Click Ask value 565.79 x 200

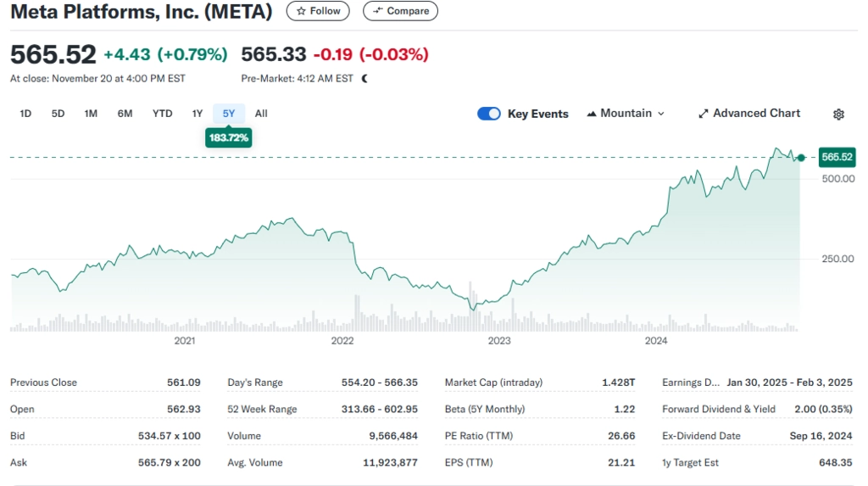pos(170,462)
